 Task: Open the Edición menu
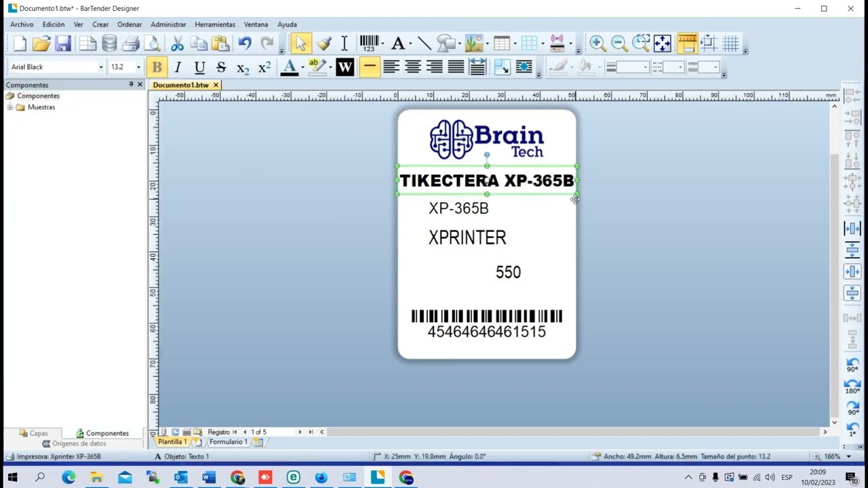click(x=54, y=24)
